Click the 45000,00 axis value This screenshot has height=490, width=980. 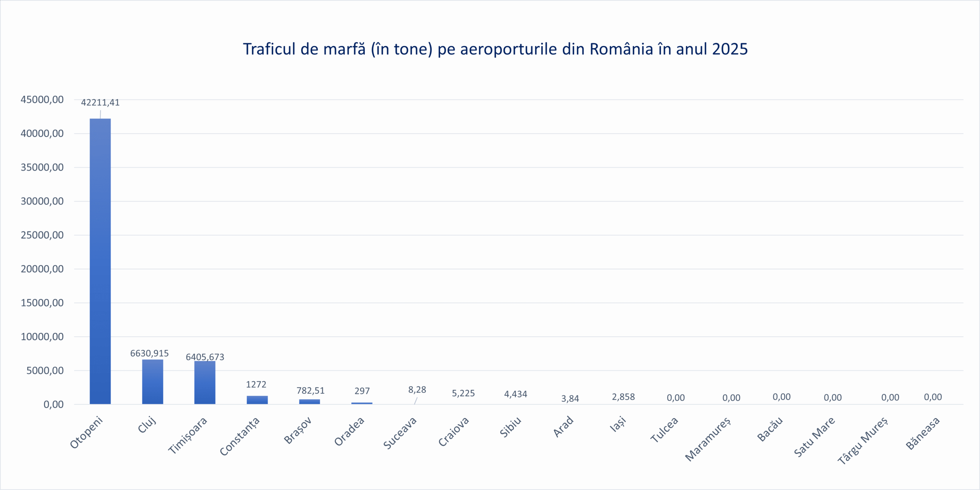coord(42,100)
